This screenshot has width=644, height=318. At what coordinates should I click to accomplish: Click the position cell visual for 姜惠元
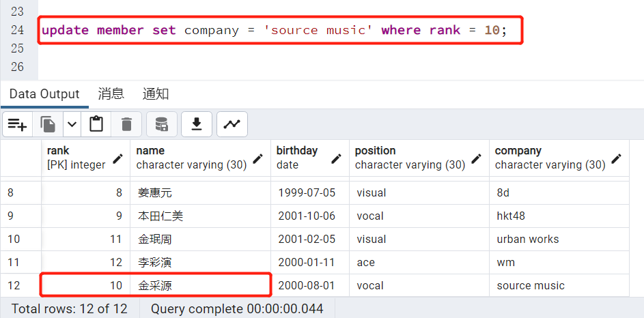click(419, 192)
